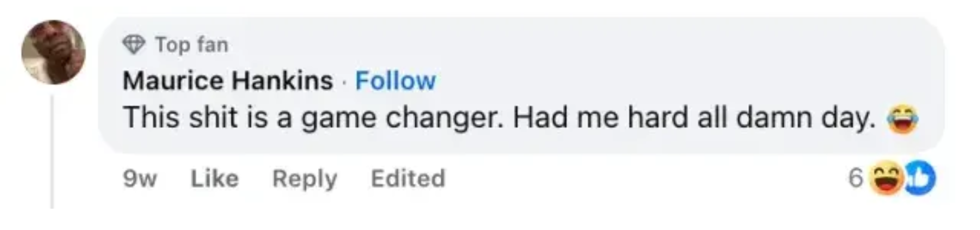Click the Top fan diamond badge icon
The width and height of the screenshot is (980, 230).
click(x=133, y=45)
